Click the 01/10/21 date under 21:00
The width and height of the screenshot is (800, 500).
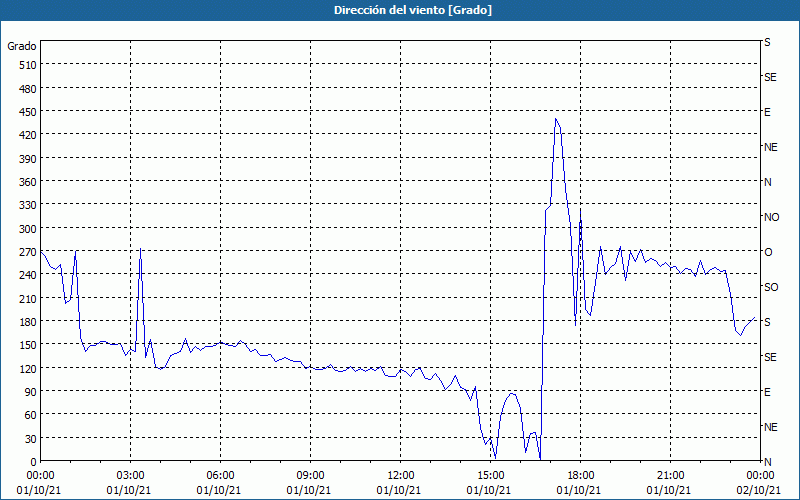click(669, 490)
